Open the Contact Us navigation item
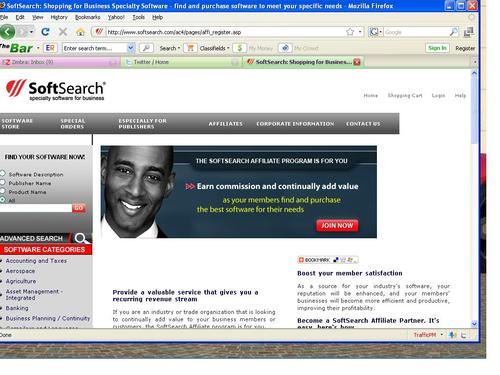 coord(363,124)
